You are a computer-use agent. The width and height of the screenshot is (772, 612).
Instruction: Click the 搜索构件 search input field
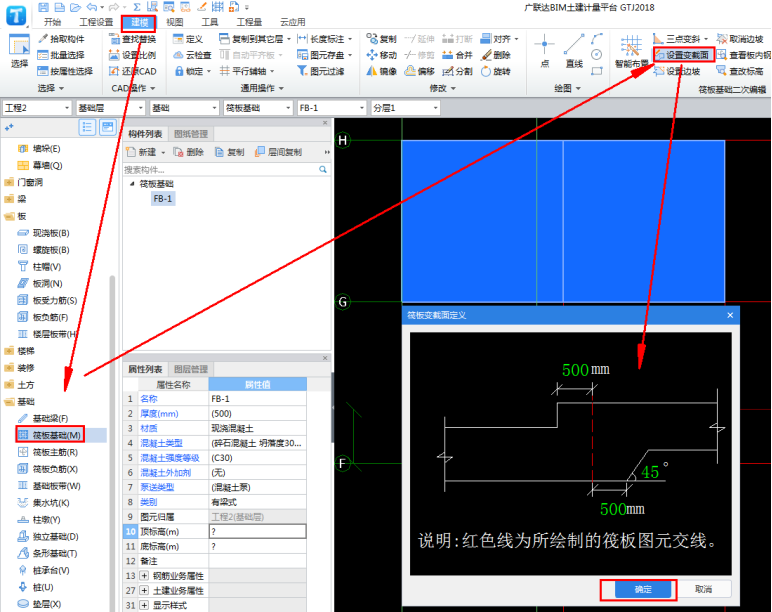click(220, 169)
